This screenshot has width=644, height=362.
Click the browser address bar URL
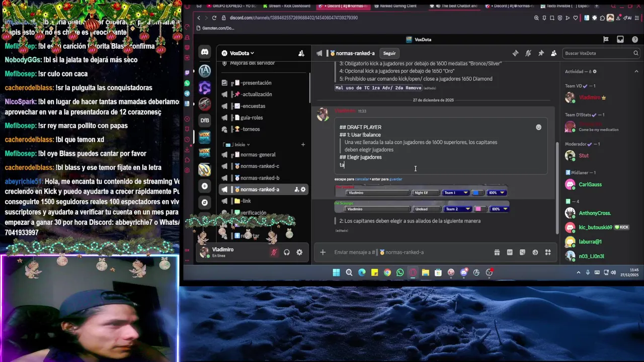coord(294,18)
